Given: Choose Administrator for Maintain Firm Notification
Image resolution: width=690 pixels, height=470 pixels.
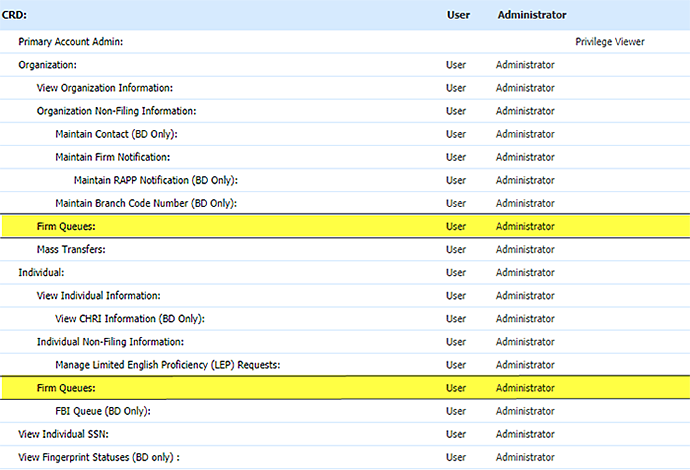Looking at the screenshot, I should (x=525, y=157).
